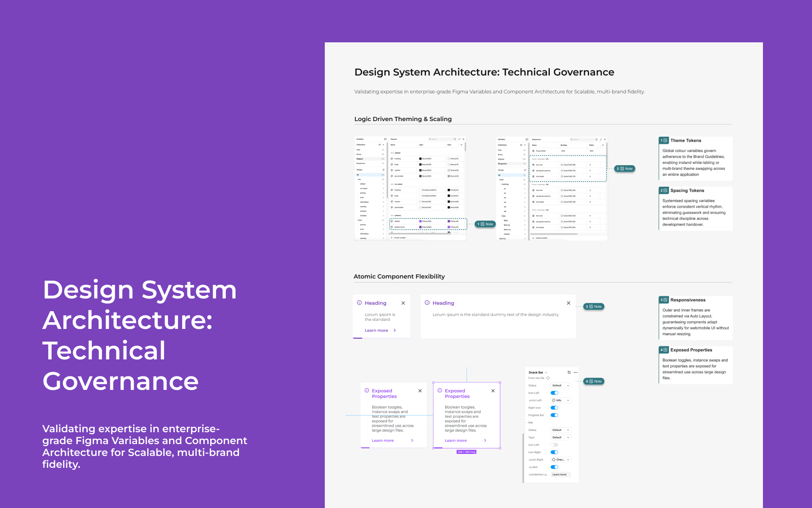
Task: Click the sidebar toggle icon in the Variables panel
Action: (385, 139)
